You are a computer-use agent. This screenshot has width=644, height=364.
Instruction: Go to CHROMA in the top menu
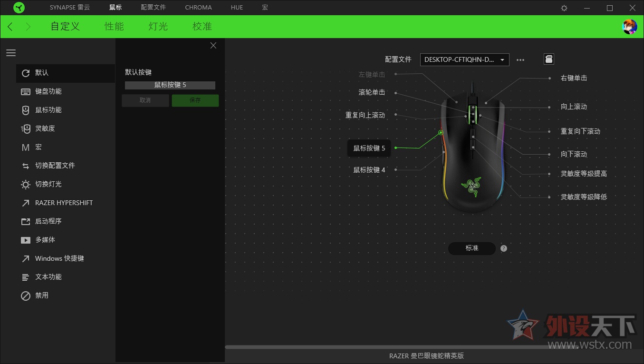[x=199, y=8]
